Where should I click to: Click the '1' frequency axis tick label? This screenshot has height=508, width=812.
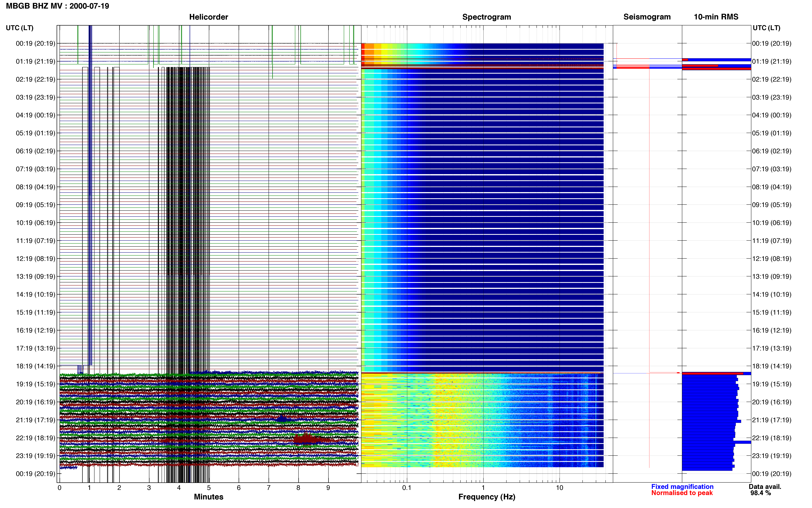483,488
